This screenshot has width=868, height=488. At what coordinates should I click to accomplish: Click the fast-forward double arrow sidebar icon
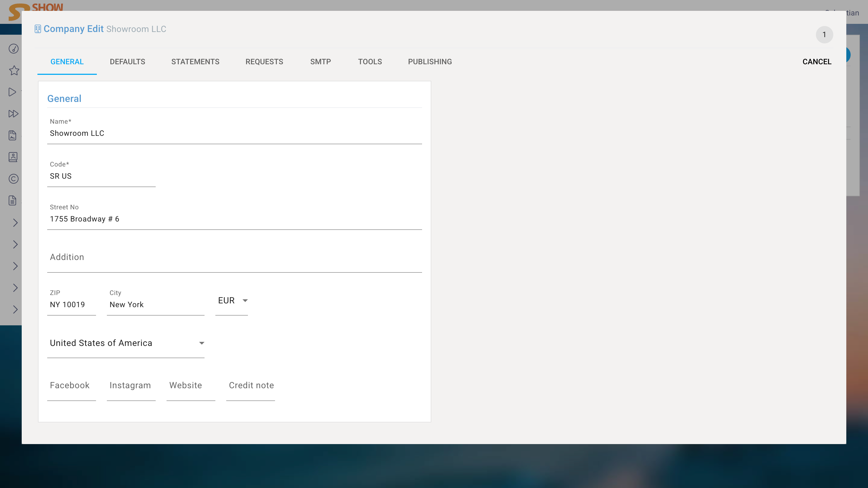coord(13,114)
